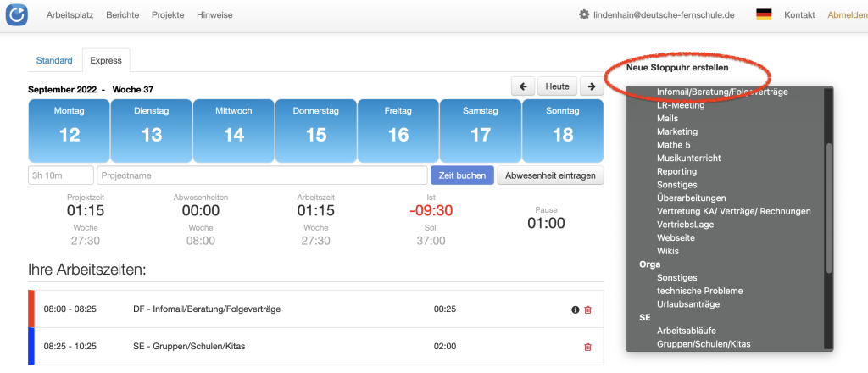Go to next week with right arrow
868x373 pixels.
coord(592,86)
